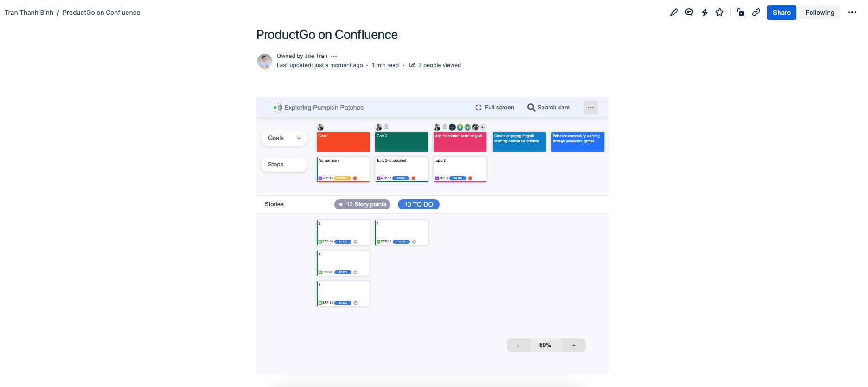Increase board zoom with the plus button
Screen dimensions: 868x387
(574, 345)
